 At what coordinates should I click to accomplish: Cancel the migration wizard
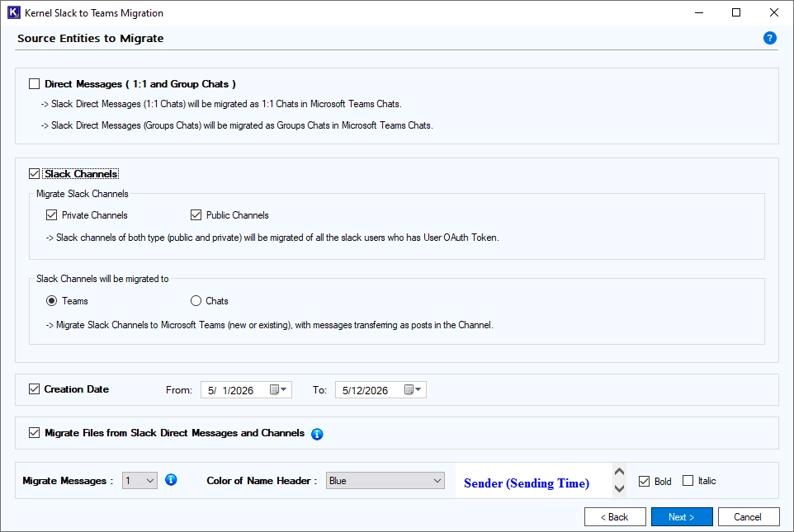pyautogui.click(x=749, y=517)
